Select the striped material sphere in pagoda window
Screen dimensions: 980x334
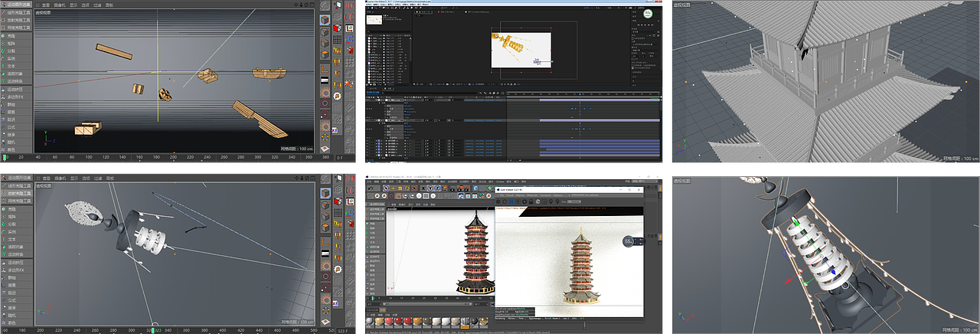[474, 321]
